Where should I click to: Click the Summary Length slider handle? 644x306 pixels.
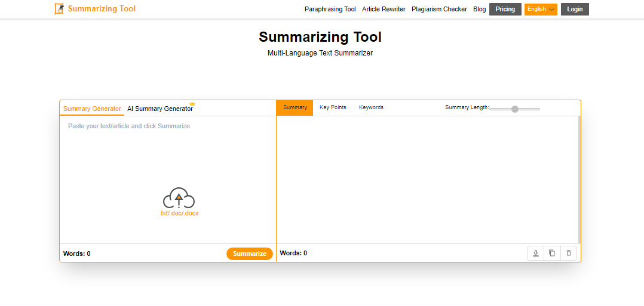coord(515,109)
